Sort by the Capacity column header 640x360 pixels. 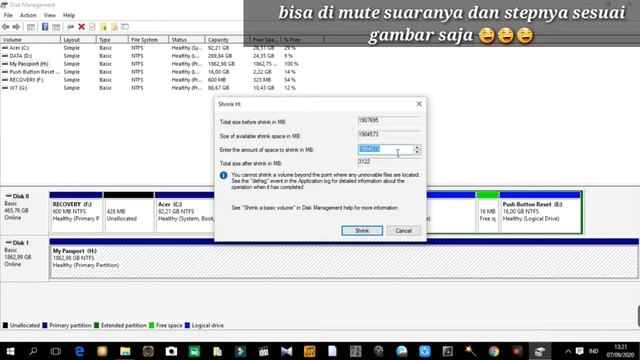pos(227,40)
